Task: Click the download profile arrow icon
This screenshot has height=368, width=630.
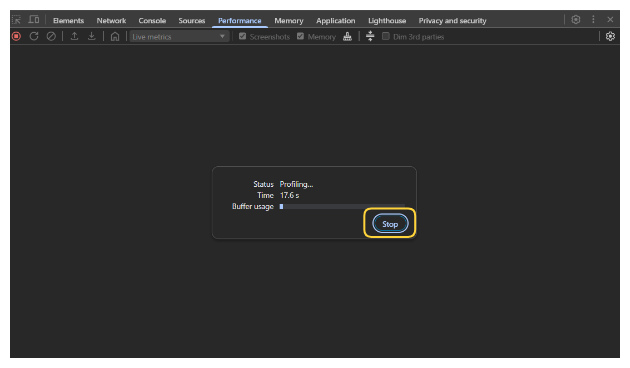Action: pos(92,37)
